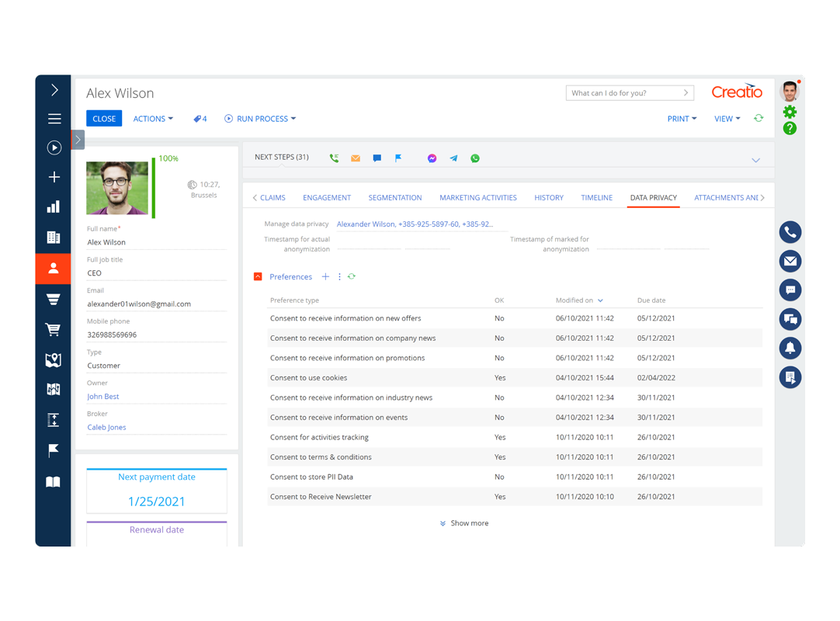Open the VIEW dropdown
840x621 pixels.
[727, 119]
